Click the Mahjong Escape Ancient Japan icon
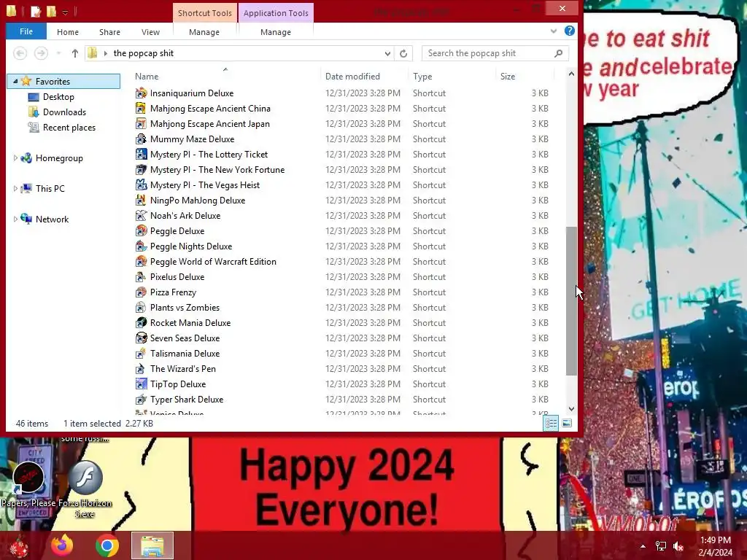This screenshot has width=747, height=560. point(141,124)
